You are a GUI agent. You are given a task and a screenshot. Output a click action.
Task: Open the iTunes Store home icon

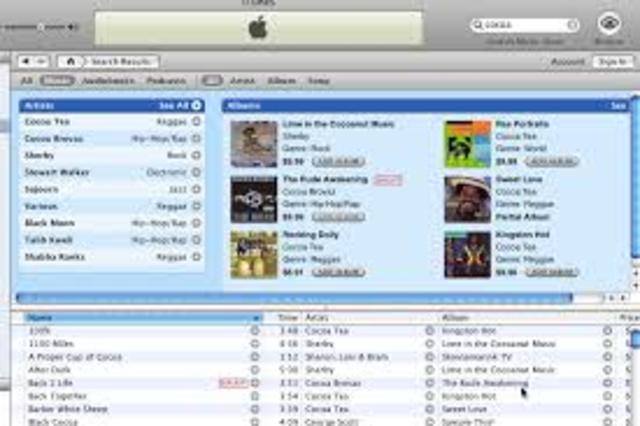tap(71, 62)
